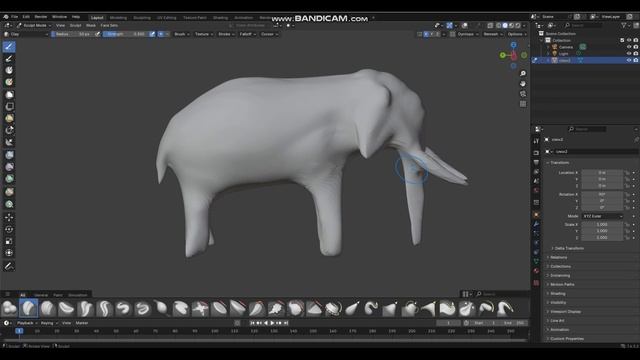The image size is (640, 360).
Task: Toggle X-ray display button
Action: tap(490, 25)
